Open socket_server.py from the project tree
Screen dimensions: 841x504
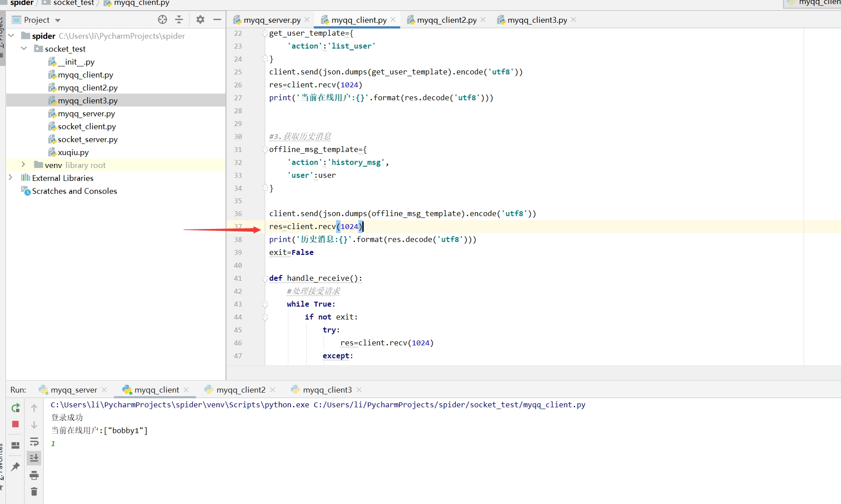(x=88, y=139)
